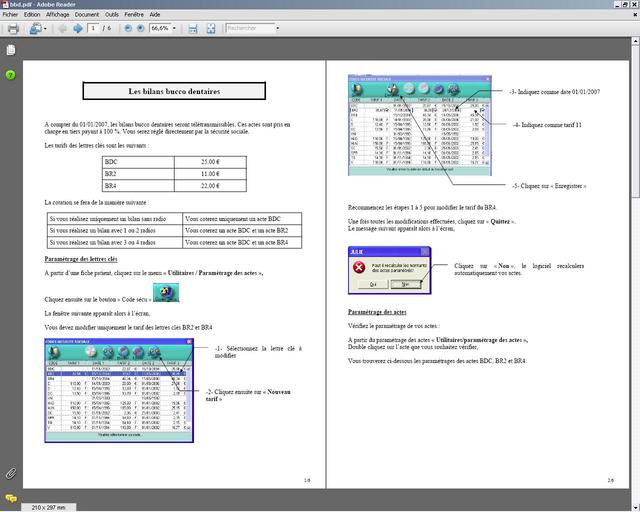The image size is (640, 512).
Task: Click the fit full page icon
Action: click(211, 29)
